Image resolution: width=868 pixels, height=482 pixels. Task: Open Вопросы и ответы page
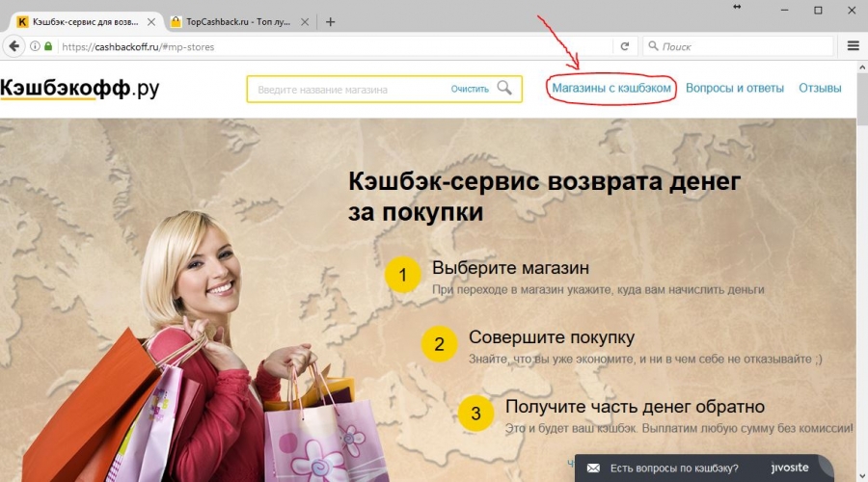(735, 88)
